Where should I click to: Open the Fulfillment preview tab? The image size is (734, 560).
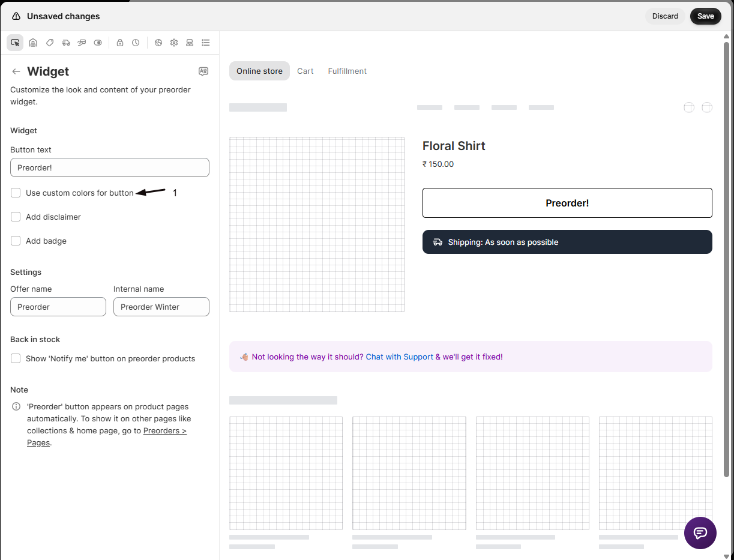click(347, 71)
